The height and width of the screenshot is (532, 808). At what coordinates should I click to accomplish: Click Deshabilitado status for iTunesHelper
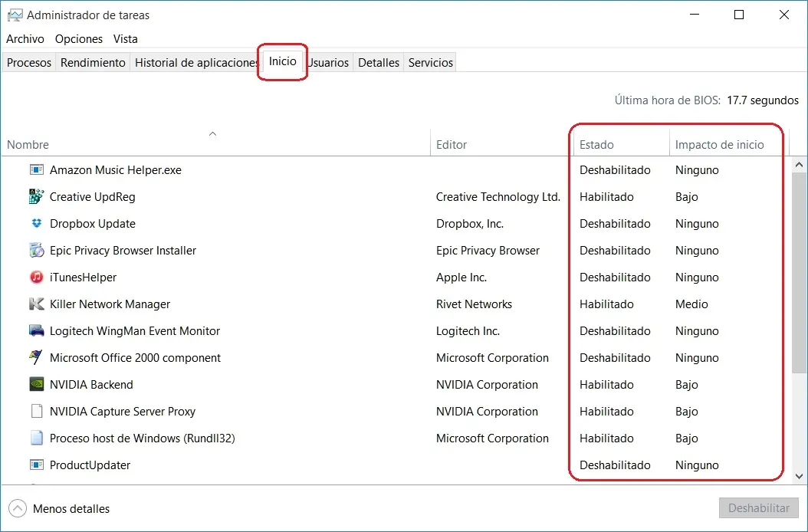[x=615, y=277]
